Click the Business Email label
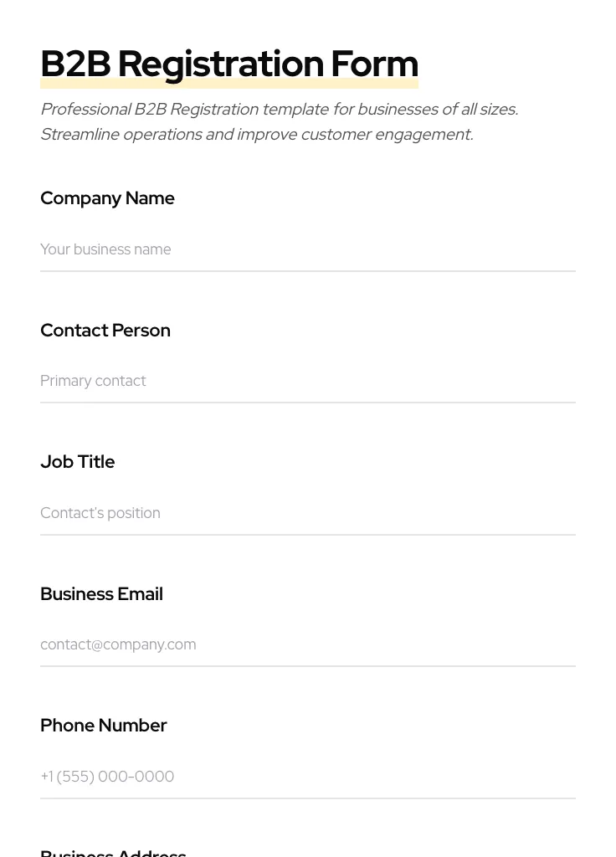The width and height of the screenshot is (616, 857). 101,593
